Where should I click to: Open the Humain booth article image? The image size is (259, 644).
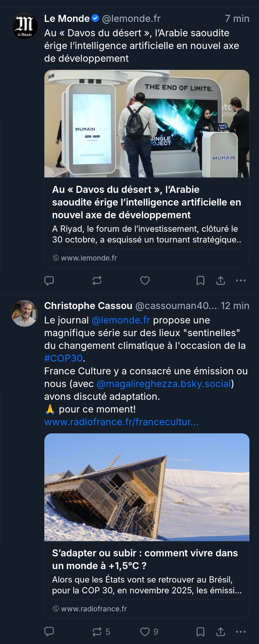147,124
